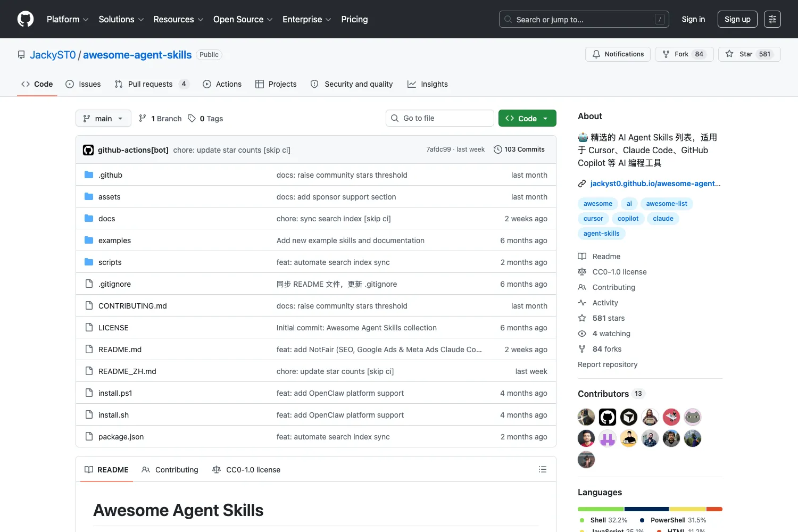Switch to the Actions tab
Image resolution: width=798 pixels, height=532 pixels.
pyautogui.click(x=222, y=84)
